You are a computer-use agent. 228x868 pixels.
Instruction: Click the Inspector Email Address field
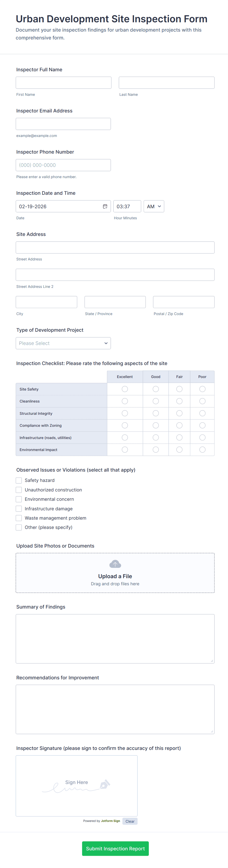[x=63, y=124]
